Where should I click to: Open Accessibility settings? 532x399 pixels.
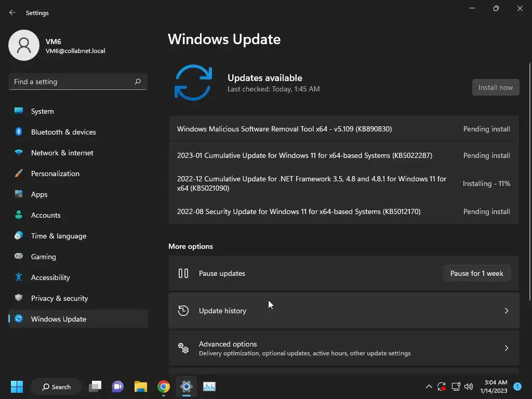point(78,277)
